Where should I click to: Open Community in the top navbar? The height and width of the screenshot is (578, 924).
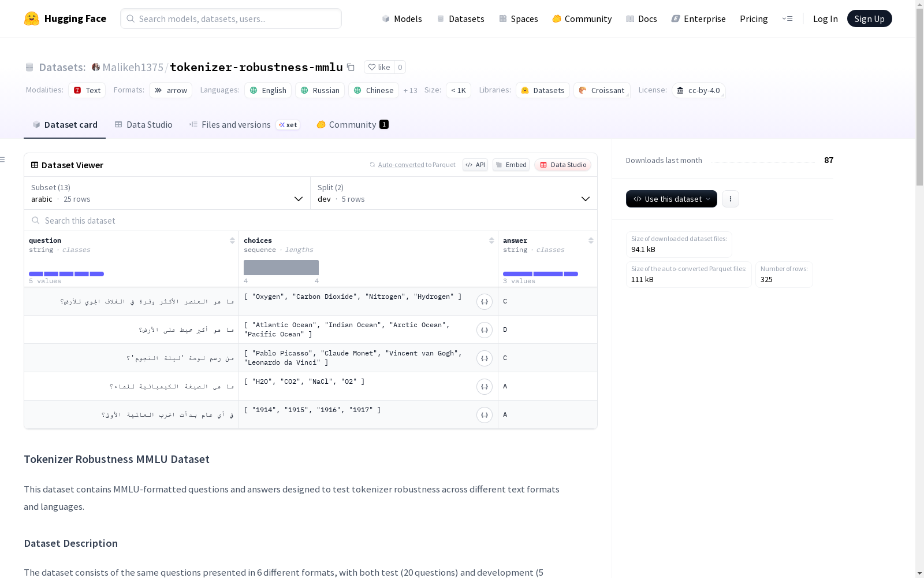coord(582,18)
